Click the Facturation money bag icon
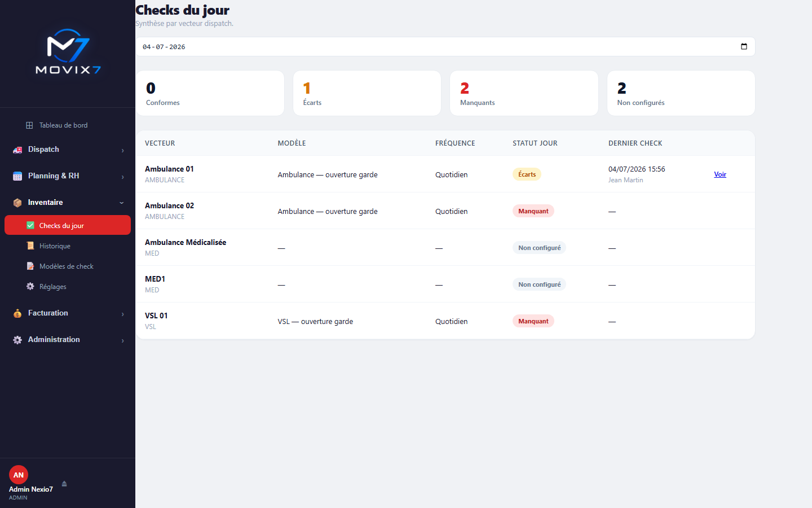This screenshot has height=508, width=812. tap(17, 313)
